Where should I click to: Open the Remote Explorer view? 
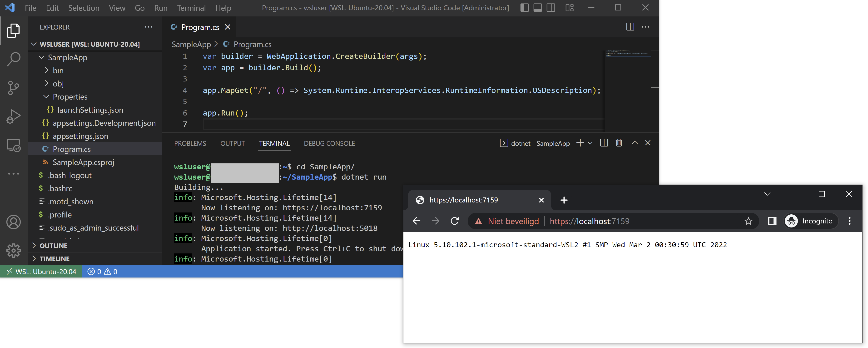[x=13, y=145]
